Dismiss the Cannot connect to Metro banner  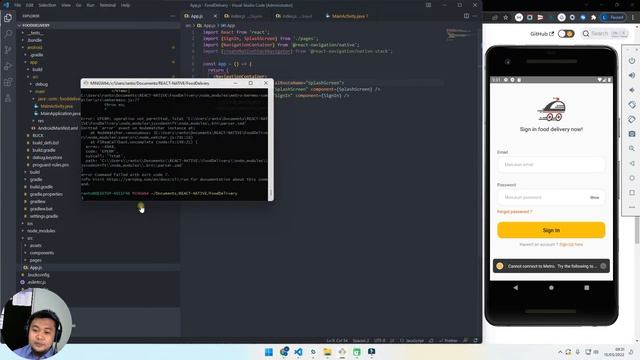pyautogui.click(x=603, y=266)
